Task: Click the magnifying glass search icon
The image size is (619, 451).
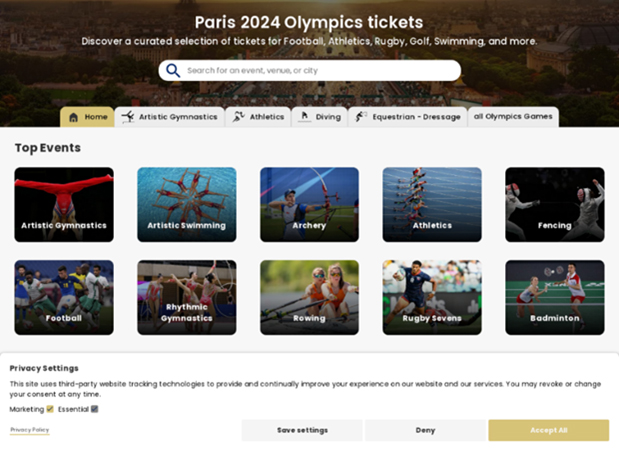Action: [173, 71]
